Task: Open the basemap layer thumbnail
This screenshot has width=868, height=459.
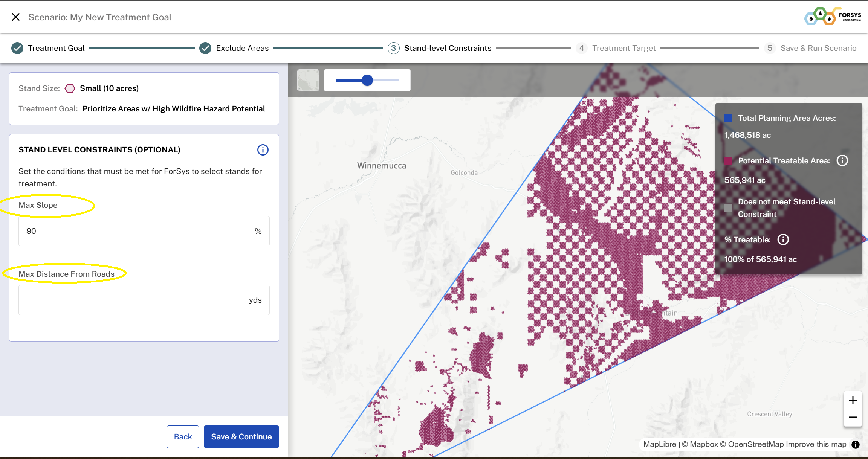Action: [x=308, y=80]
